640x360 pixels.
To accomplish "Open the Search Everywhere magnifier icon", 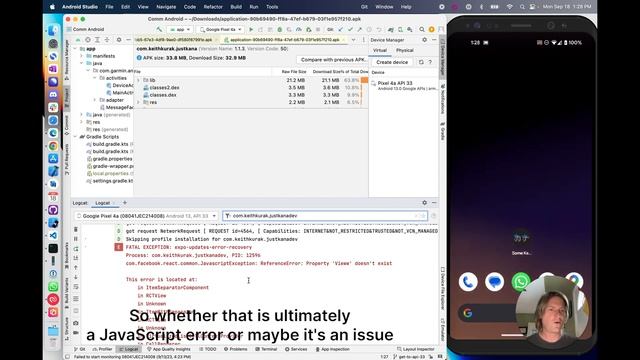I will 422,29.
